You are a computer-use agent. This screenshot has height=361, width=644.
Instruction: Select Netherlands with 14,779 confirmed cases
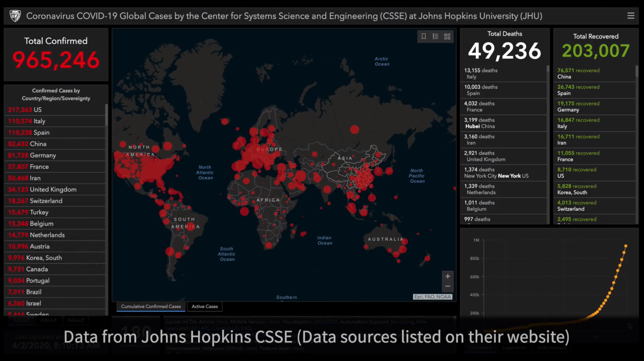click(x=55, y=235)
